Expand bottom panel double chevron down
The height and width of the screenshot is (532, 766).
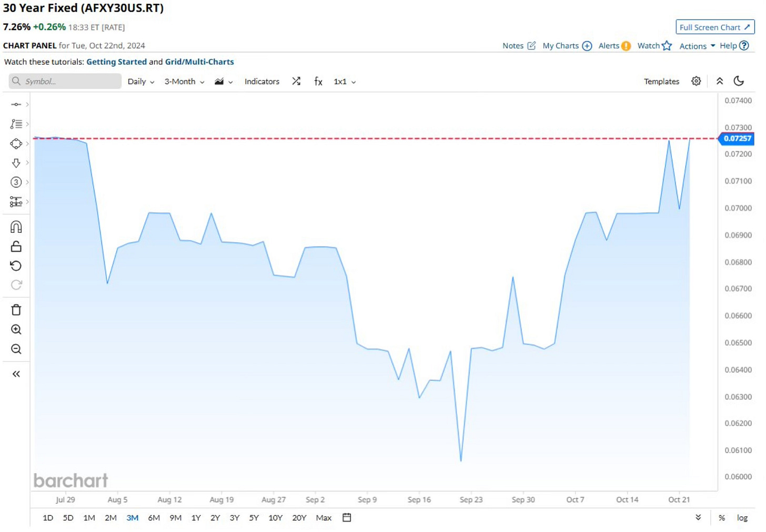point(698,518)
